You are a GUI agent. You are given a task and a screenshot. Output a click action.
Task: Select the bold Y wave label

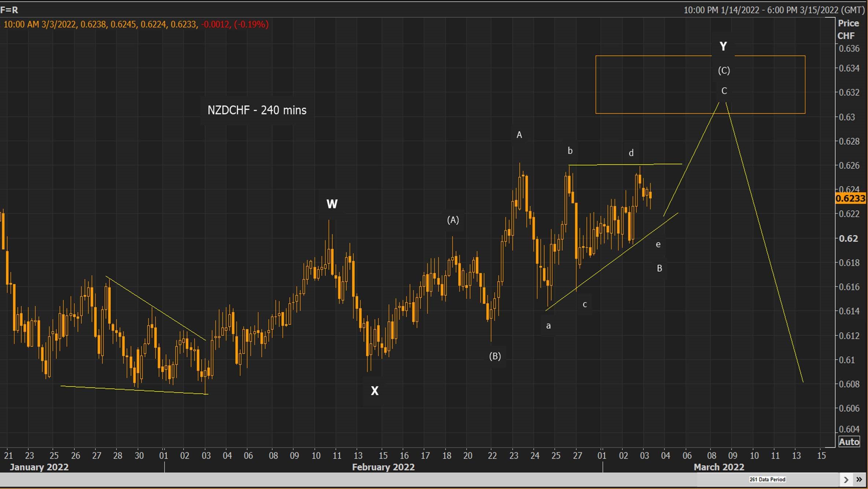point(723,47)
